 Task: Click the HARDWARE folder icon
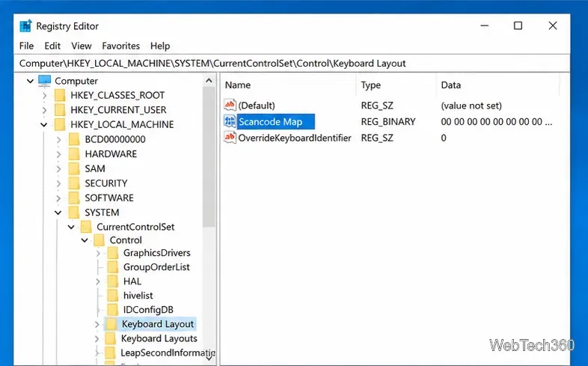pos(74,153)
